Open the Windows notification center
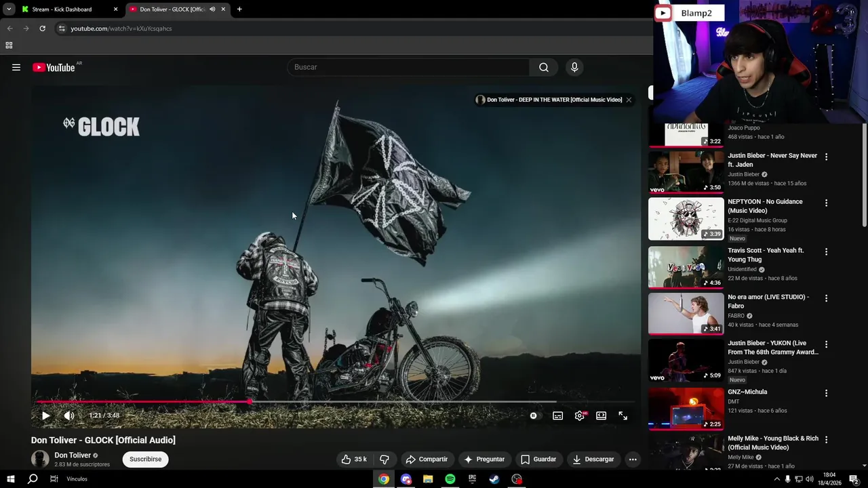The width and height of the screenshot is (868, 488). tap(854, 479)
